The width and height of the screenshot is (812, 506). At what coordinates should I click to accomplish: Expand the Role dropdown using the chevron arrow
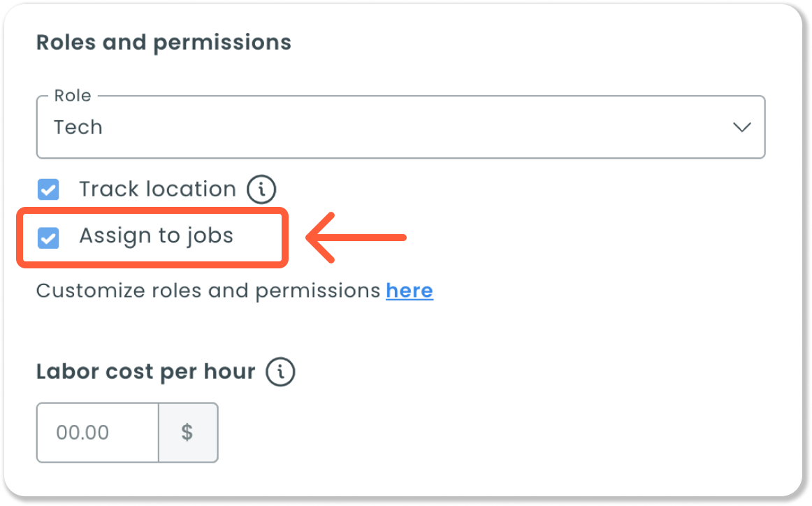point(741,127)
